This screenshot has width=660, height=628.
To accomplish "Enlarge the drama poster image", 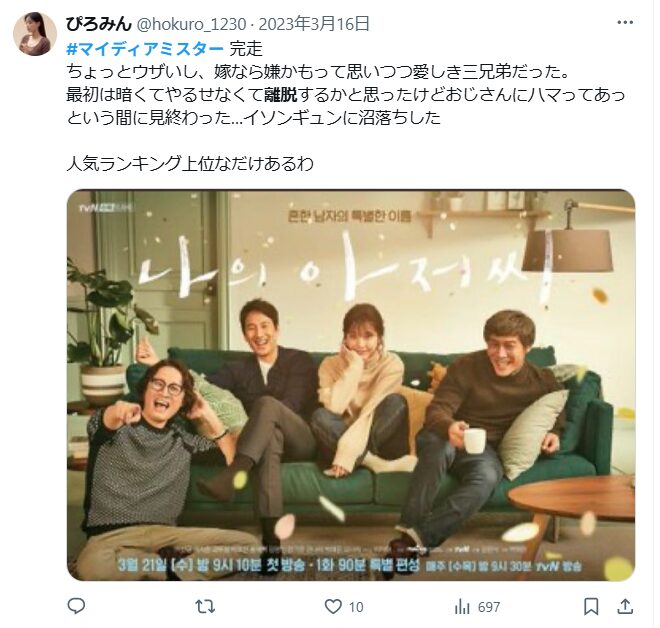I will coord(351,385).
